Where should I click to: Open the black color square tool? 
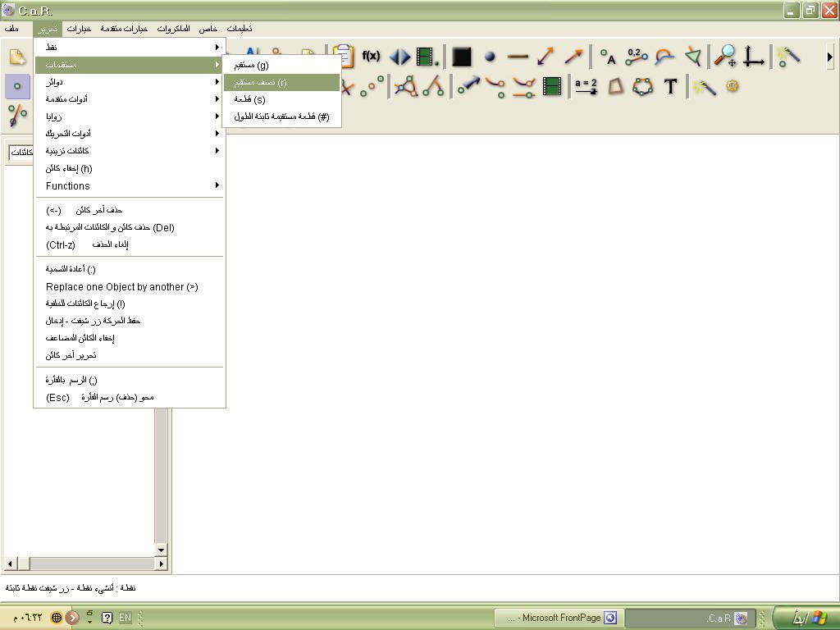(461, 57)
